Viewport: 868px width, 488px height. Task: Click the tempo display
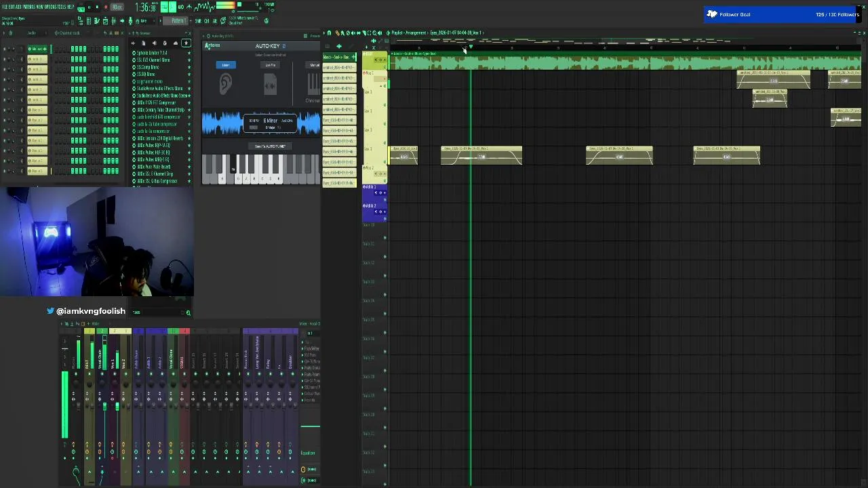(x=117, y=7)
